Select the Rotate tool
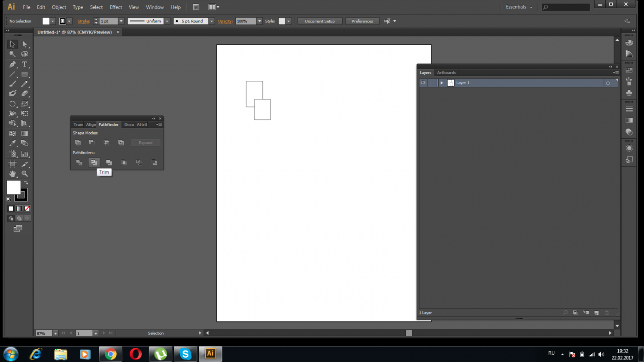 (12, 104)
